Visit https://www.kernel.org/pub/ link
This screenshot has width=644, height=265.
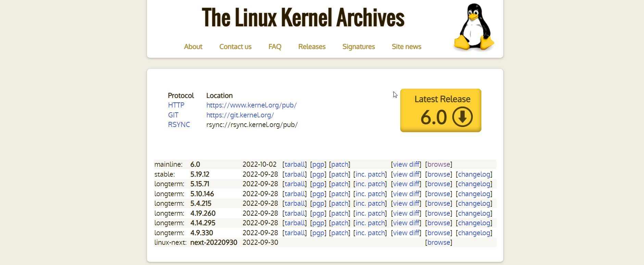251,105
